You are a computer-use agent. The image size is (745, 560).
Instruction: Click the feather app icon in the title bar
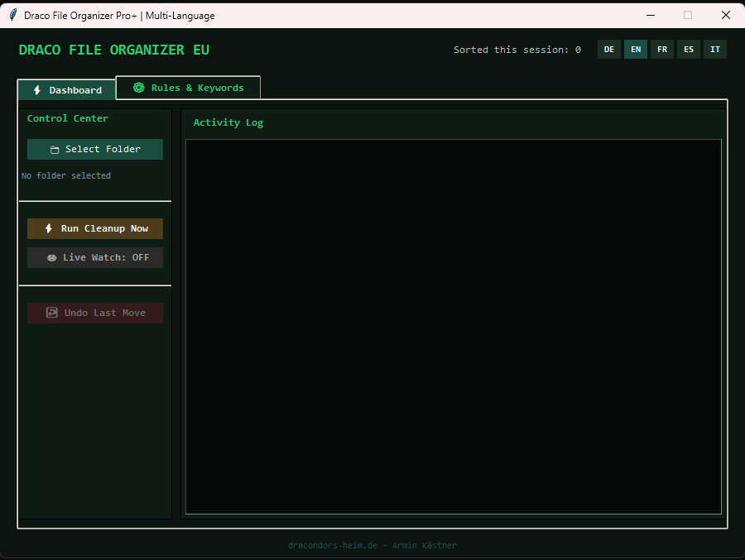[12, 15]
